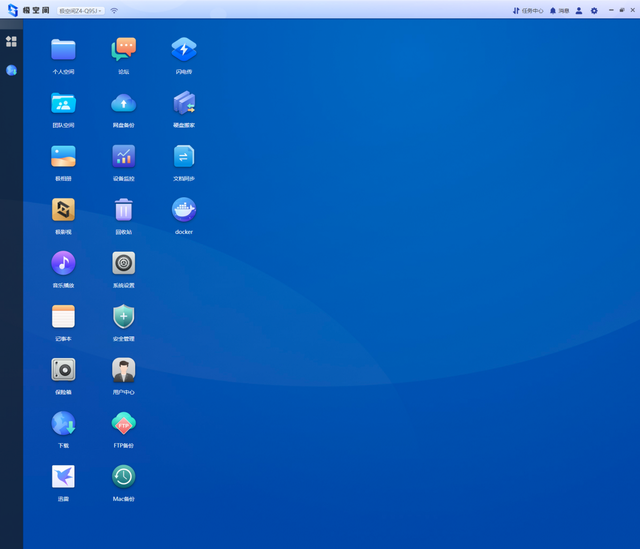Click 消息 notifications bell in top bar
Viewport: 640px width, 549px height.
click(x=559, y=10)
